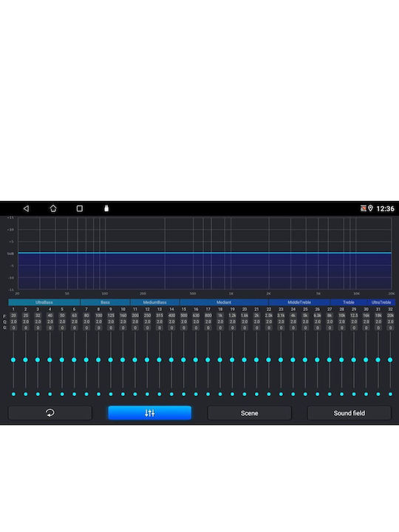Open the Sound field settings

tap(349, 413)
